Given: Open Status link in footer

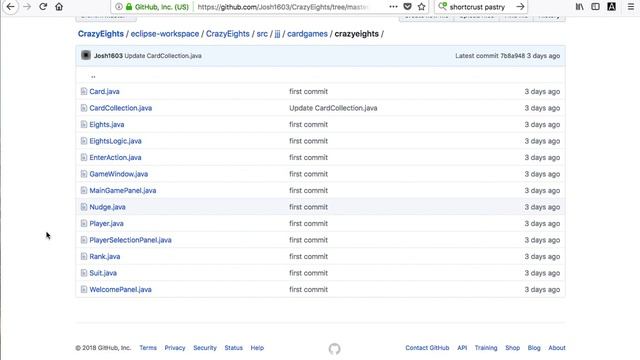Looking at the screenshot, I should [x=233, y=348].
